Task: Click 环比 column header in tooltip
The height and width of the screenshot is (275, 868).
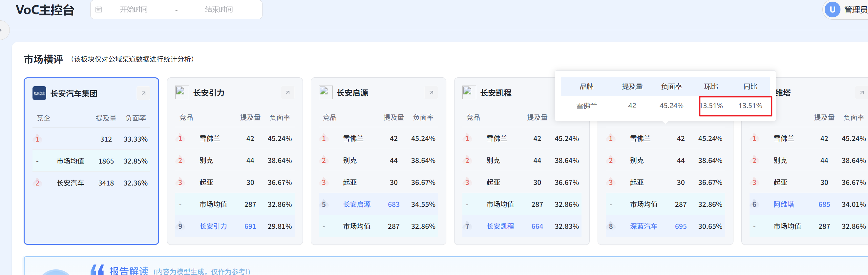Action: click(x=711, y=87)
